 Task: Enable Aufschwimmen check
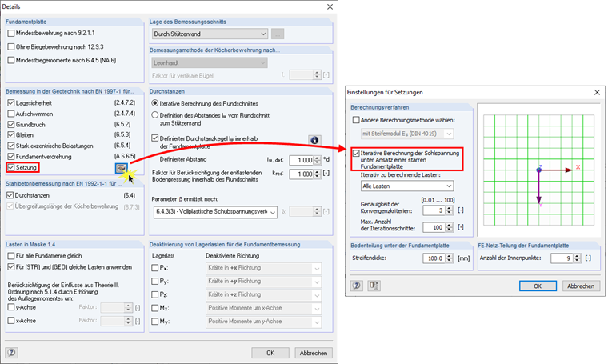pos(11,114)
